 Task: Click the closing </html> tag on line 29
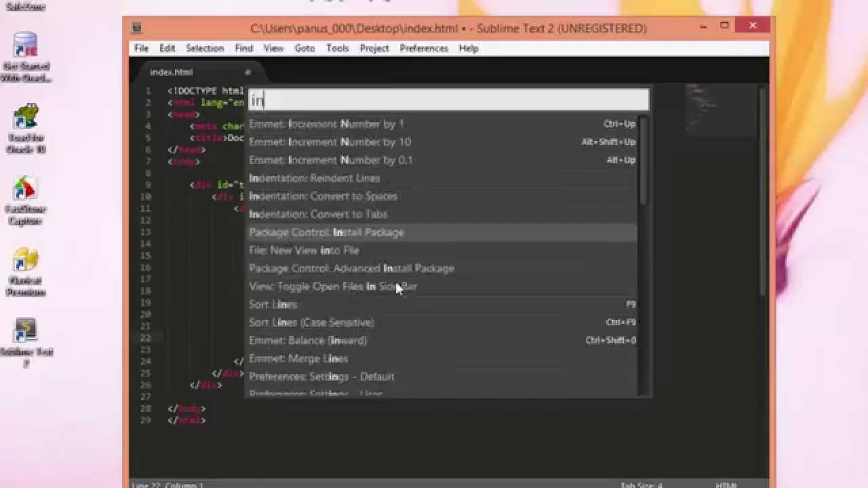186,420
